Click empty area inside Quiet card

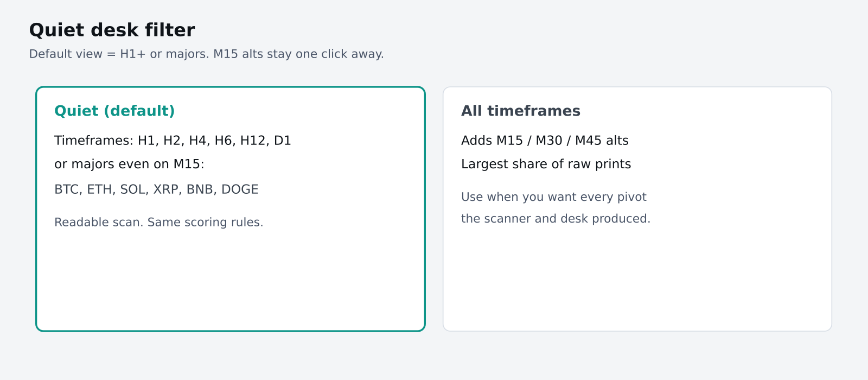231,282
